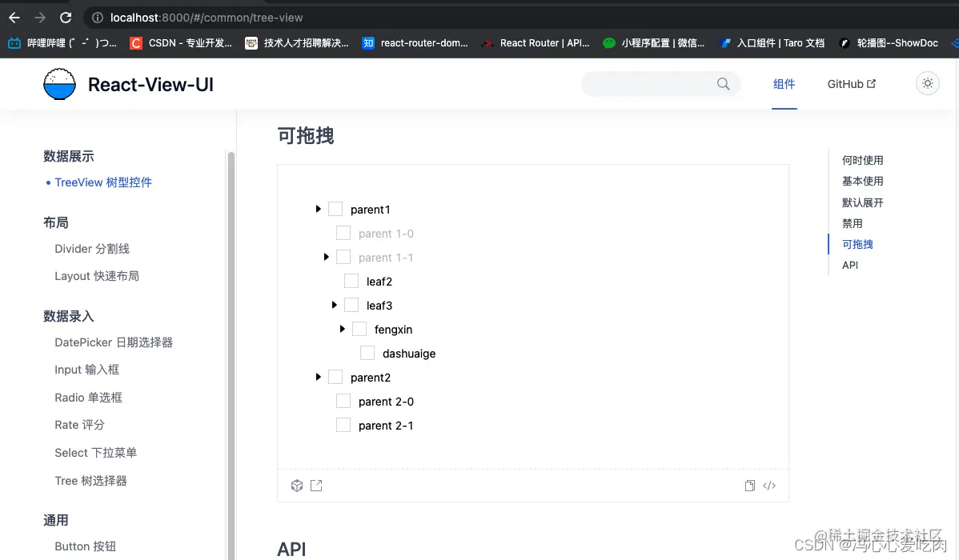Open the example in an external playground
Image resolution: width=959 pixels, height=560 pixels.
coord(316,485)
